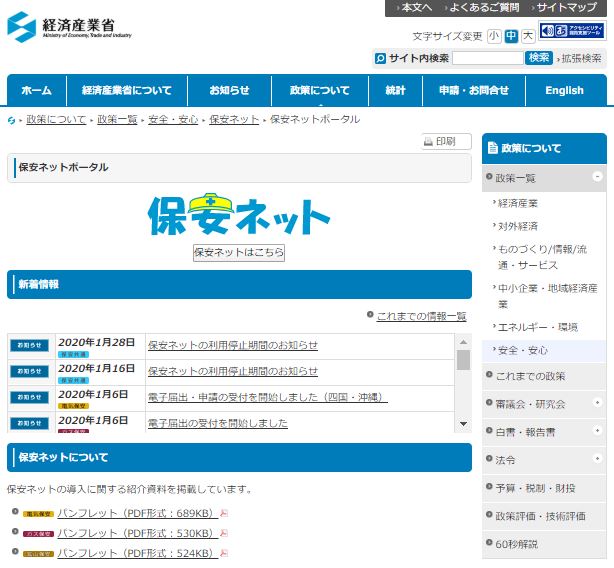The width and height of the screenshot is (614, 568).
Task: Open 電子届出・申請の受付を開始しました(四国・沖縄) link
Action: click(x=268, y=397)
